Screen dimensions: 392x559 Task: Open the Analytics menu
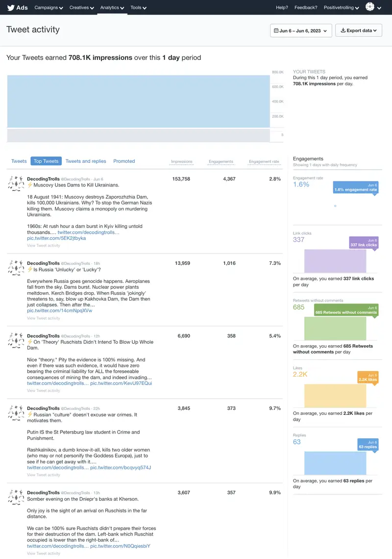click(x=112, y=8)
